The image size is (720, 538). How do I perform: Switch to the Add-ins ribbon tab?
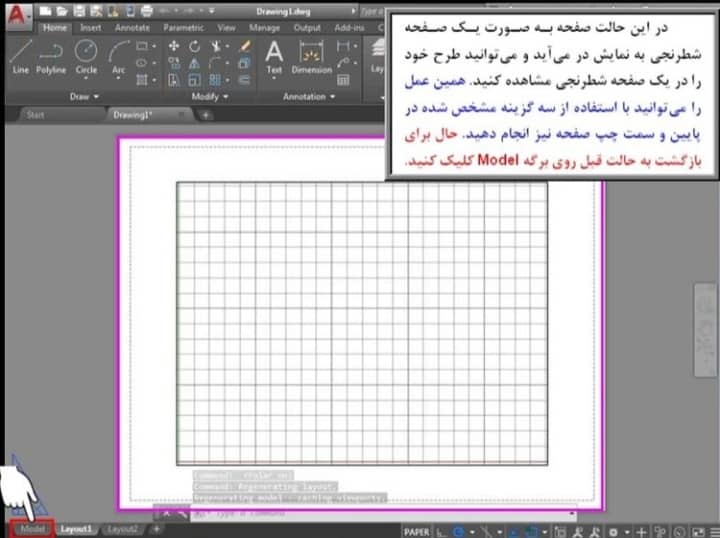349,28
